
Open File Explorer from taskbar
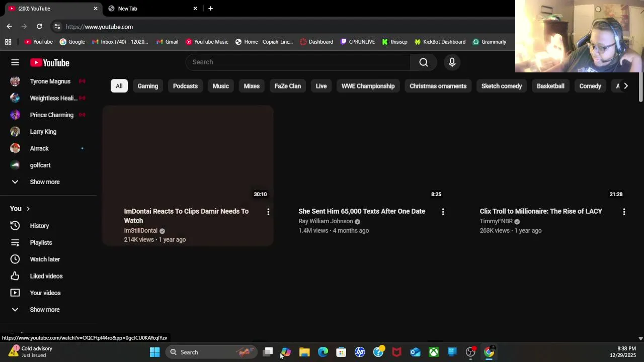304,352
